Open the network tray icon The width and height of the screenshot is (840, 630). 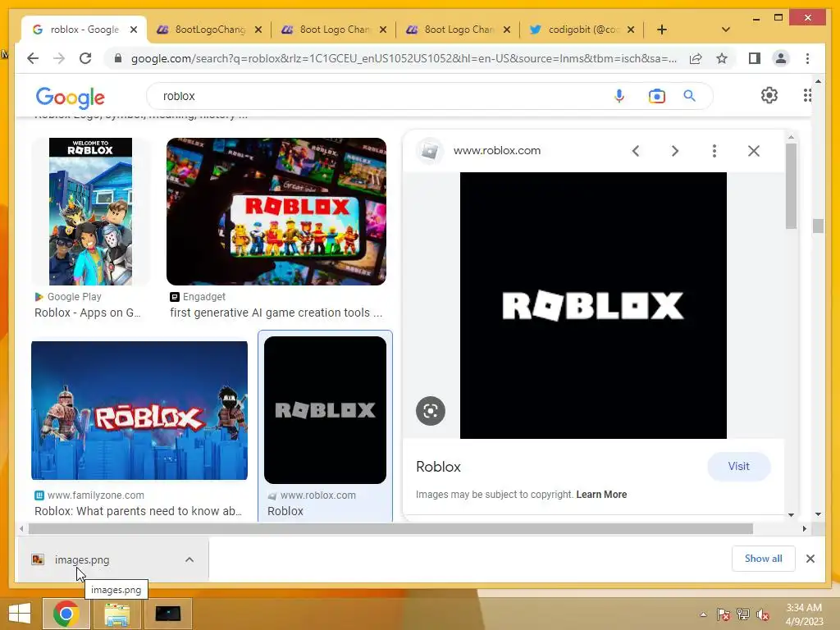pos(743,614)
